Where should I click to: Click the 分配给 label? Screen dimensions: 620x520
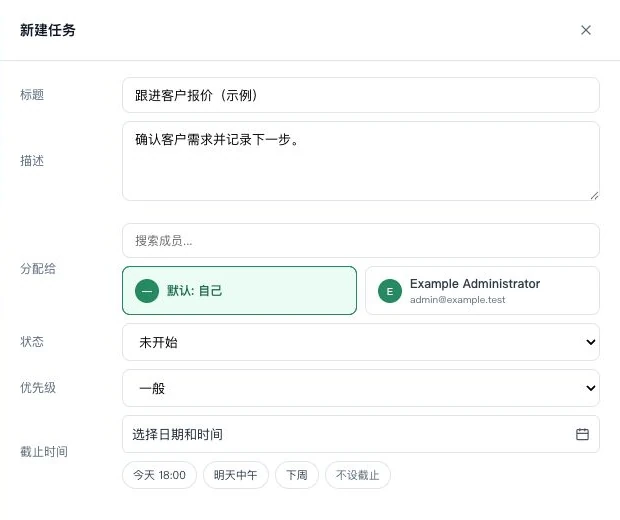click(x=38, y=269)
